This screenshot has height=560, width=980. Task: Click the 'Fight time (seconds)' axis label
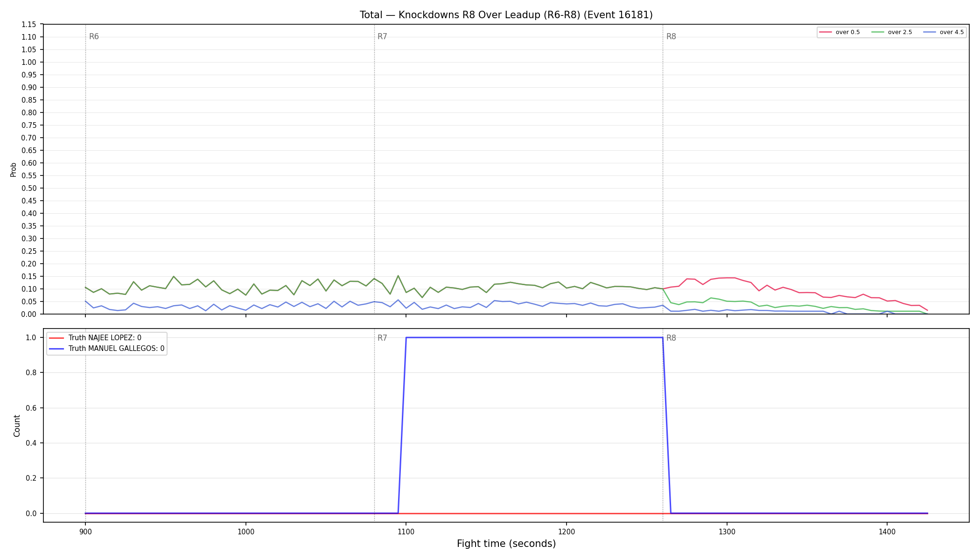(506, 544)
